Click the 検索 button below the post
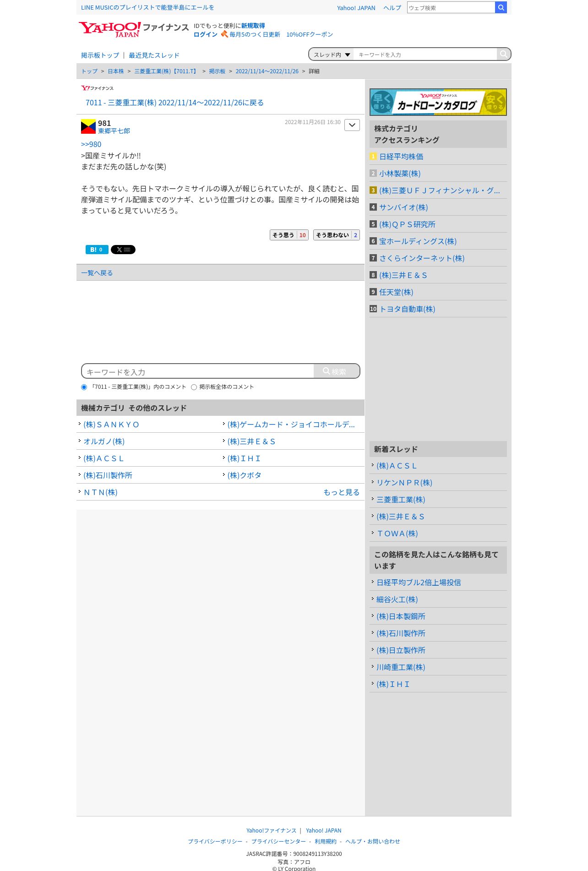588x871 pixels. [337, 371]
